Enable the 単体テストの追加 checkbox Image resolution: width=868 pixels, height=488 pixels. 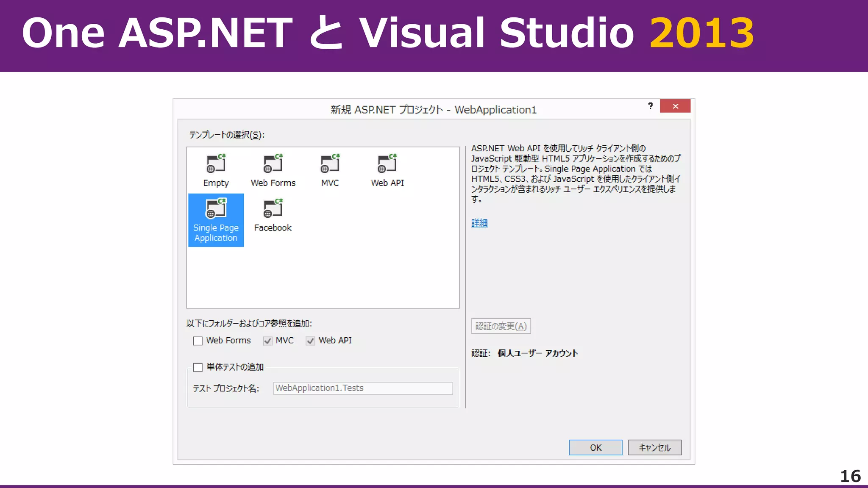198,367
